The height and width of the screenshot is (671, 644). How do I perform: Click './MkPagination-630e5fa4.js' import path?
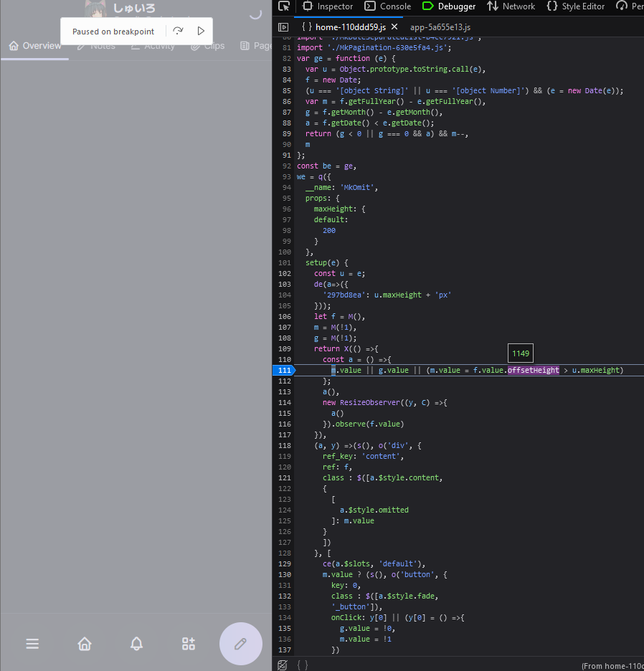pos(389,47)
